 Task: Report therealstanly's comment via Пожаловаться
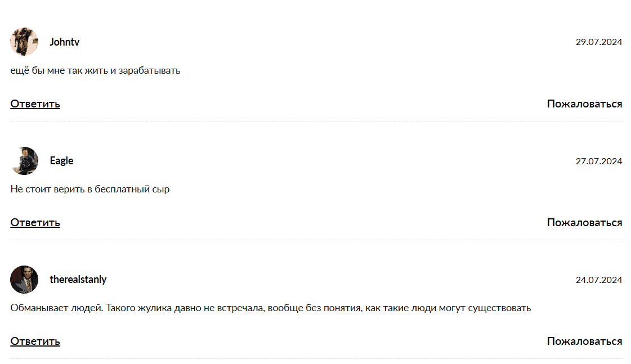point(584,341)
